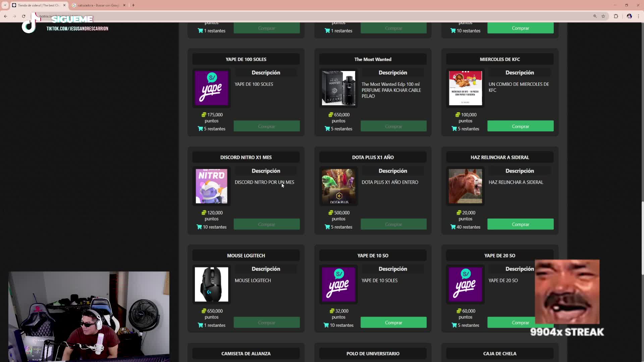Click Comprar for DISCORD NITRO X1 MES

coord(267,224)
